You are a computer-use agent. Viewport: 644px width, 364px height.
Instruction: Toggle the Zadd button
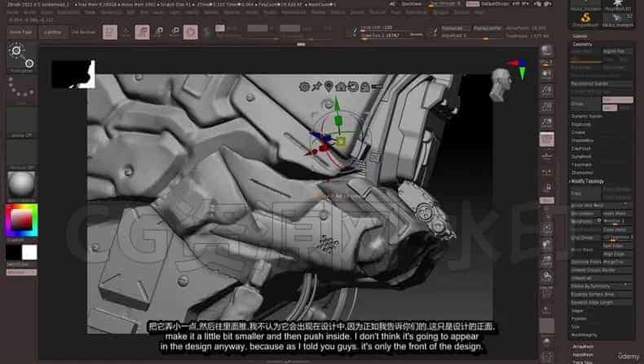pos(290,29)
